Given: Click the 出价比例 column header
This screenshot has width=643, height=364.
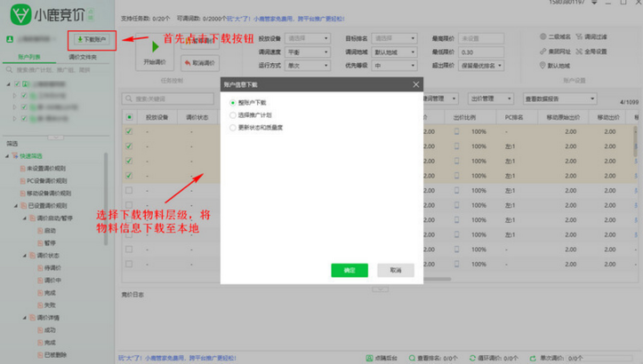Looking at the screenshot, I should point(464,117).
